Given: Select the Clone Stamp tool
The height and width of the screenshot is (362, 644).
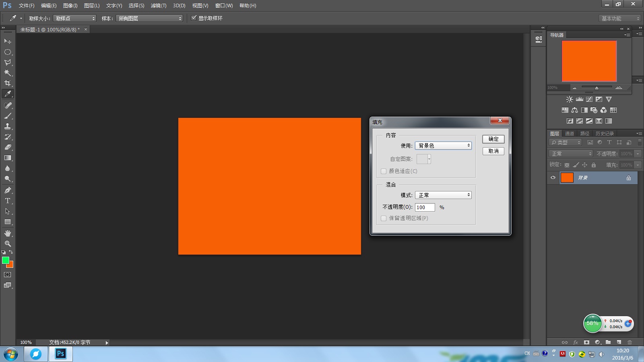Looking at the screenshot, I should (8, 126).
